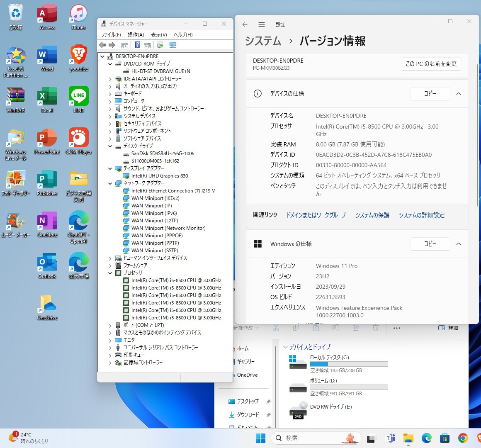
Task: Collapse the DVD/CD-ROM ドライブ node
Action: [110, 64]
